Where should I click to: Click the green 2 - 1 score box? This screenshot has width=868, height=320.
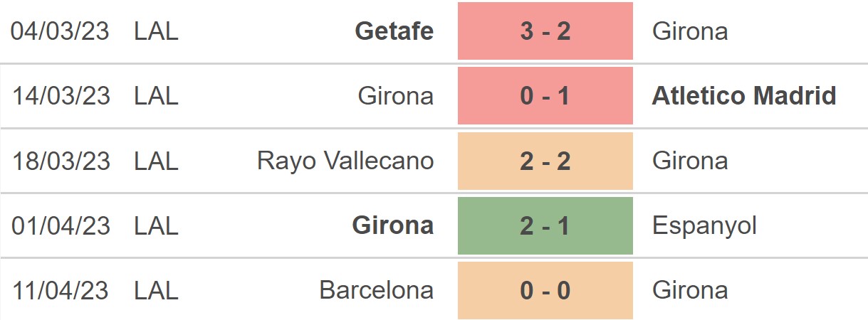pos(545,225)
